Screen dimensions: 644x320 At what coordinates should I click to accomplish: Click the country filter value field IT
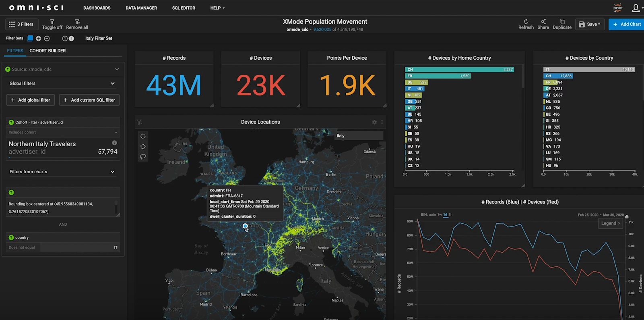click(x=80, y=247)
